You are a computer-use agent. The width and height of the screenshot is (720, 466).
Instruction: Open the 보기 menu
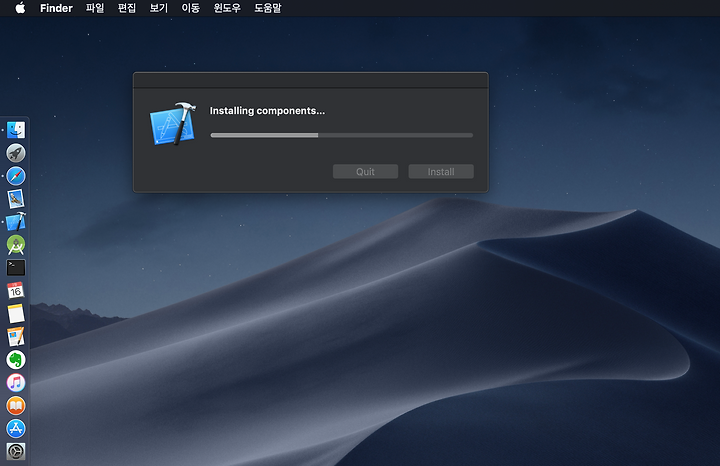(159, 8)
